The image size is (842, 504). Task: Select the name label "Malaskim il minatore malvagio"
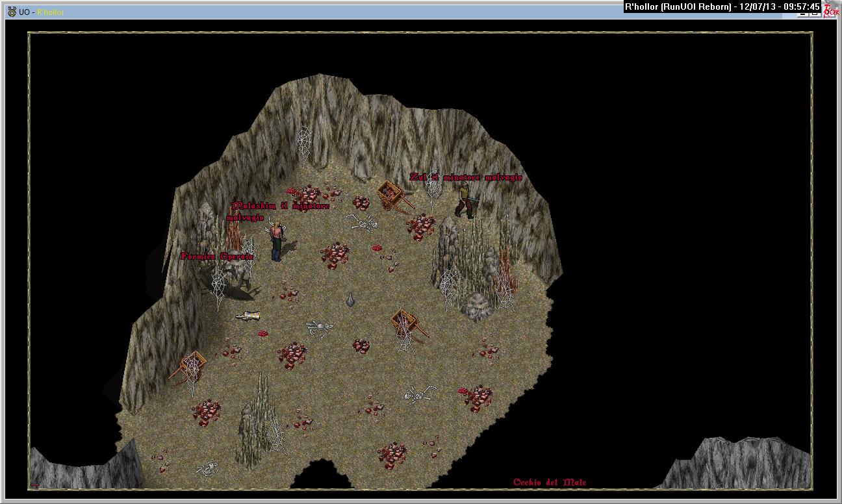(x=278, y=211)
